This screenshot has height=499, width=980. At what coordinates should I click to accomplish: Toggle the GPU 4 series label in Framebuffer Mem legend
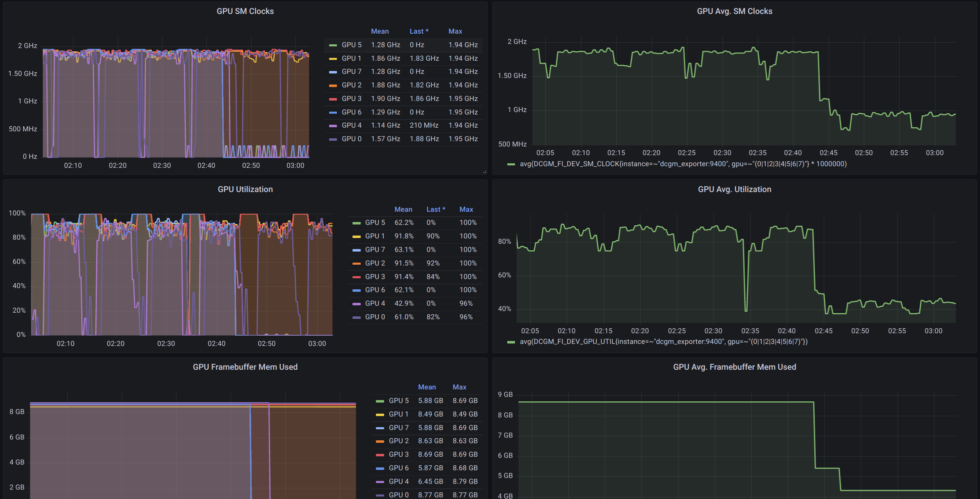398,481
